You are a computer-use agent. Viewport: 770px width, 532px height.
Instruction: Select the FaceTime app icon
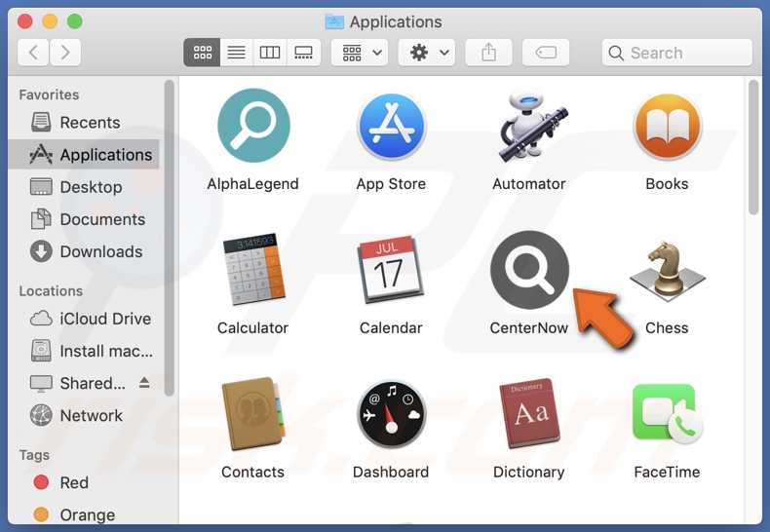(668, 414)
